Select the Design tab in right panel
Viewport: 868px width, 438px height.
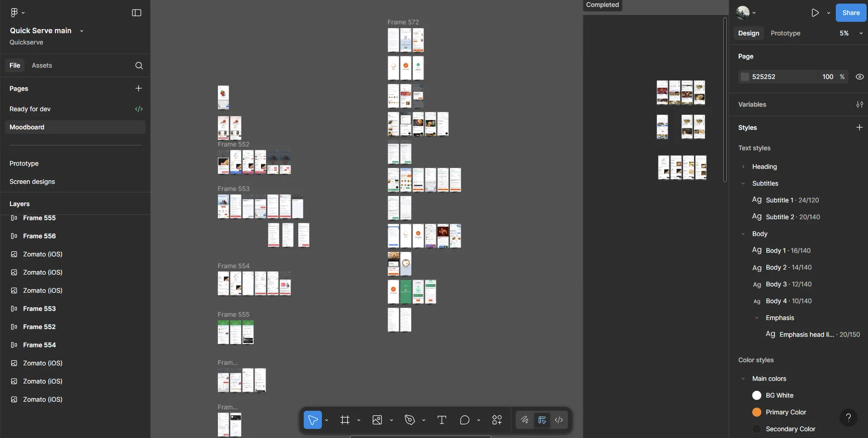(x=749, y=33)
